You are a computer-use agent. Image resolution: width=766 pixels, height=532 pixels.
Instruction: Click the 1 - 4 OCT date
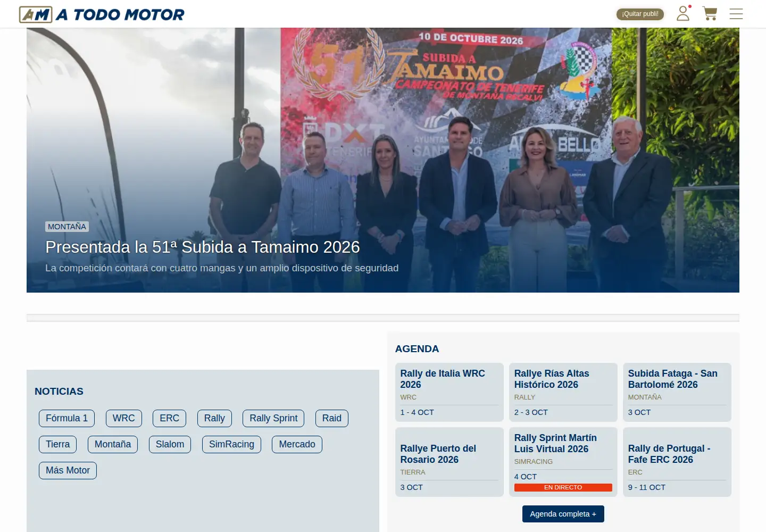(417, 412)
